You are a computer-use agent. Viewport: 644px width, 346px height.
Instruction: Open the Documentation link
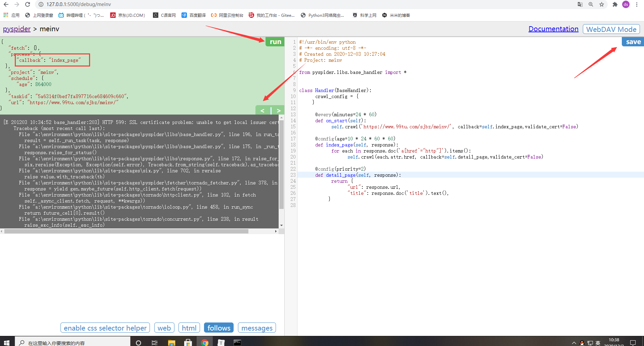click(553, 29)
